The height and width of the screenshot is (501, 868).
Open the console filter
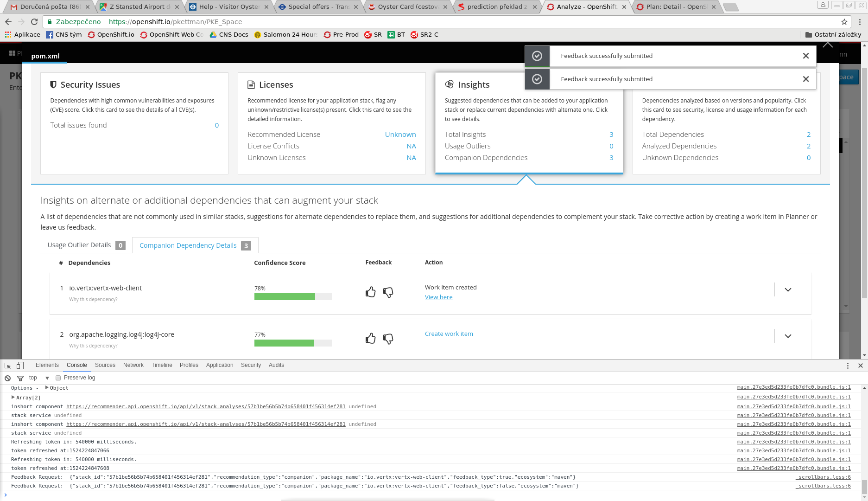[x=20, y=378]
